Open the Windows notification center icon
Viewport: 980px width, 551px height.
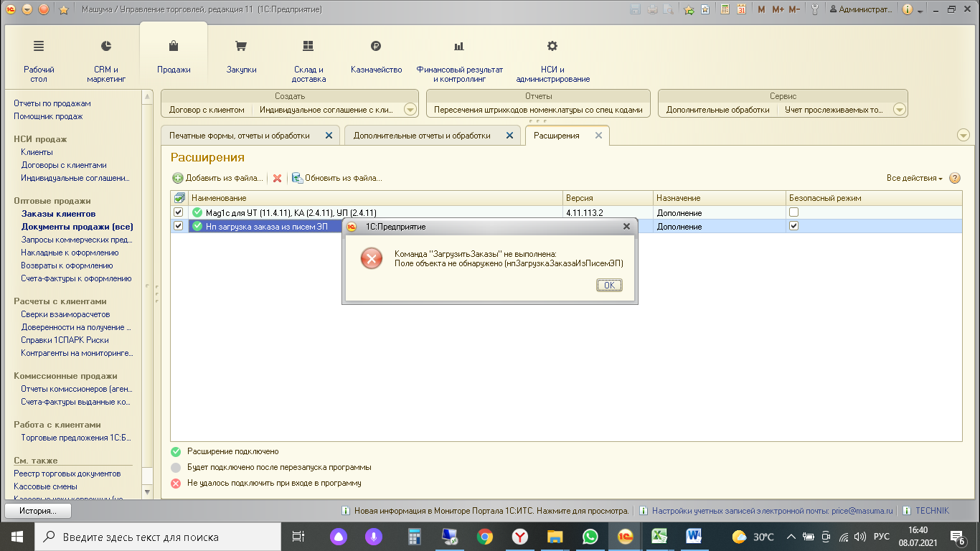[956, 537]
